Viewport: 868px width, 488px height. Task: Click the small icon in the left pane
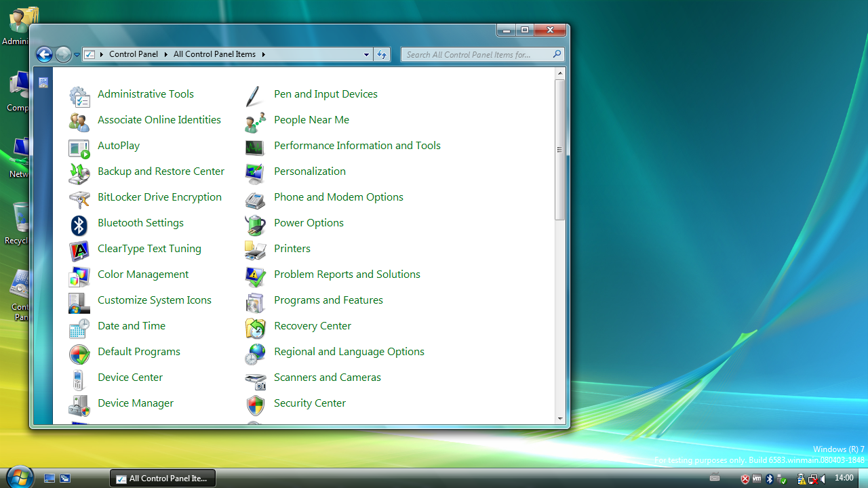[x=43, y=83]
